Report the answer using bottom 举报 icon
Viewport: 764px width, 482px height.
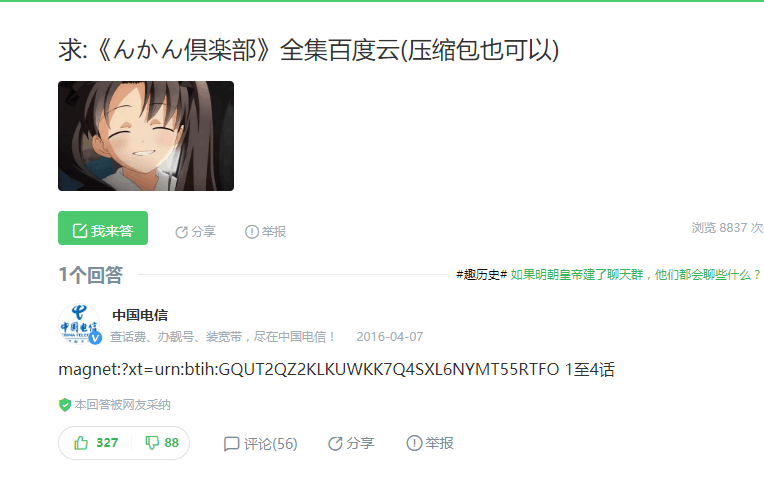(414, 443)
